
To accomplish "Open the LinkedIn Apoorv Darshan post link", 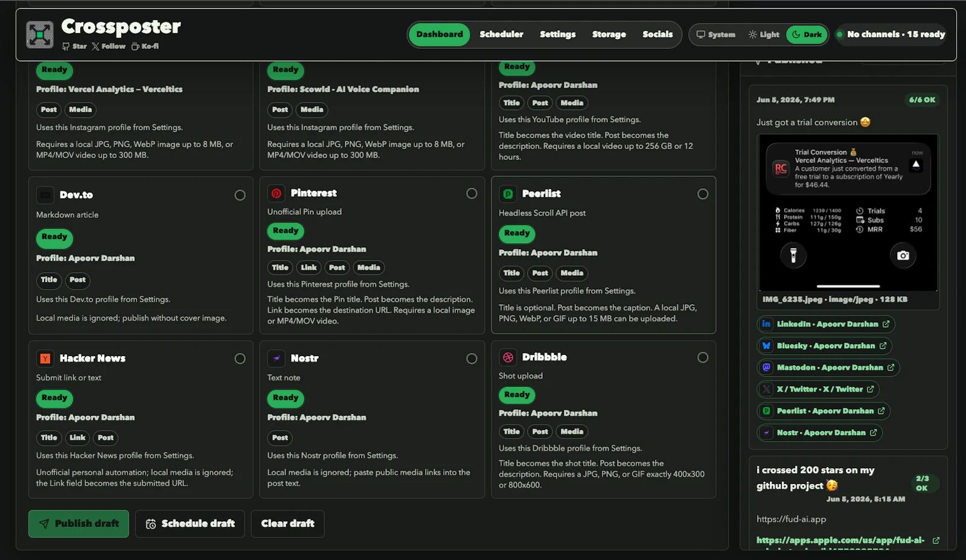I will point(825,324).
